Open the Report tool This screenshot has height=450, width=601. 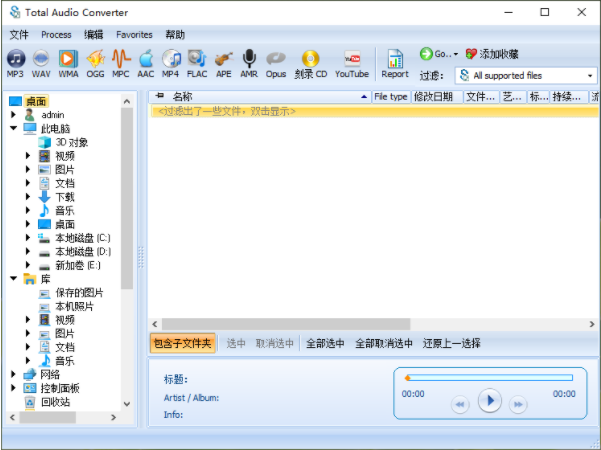point(395,64)
